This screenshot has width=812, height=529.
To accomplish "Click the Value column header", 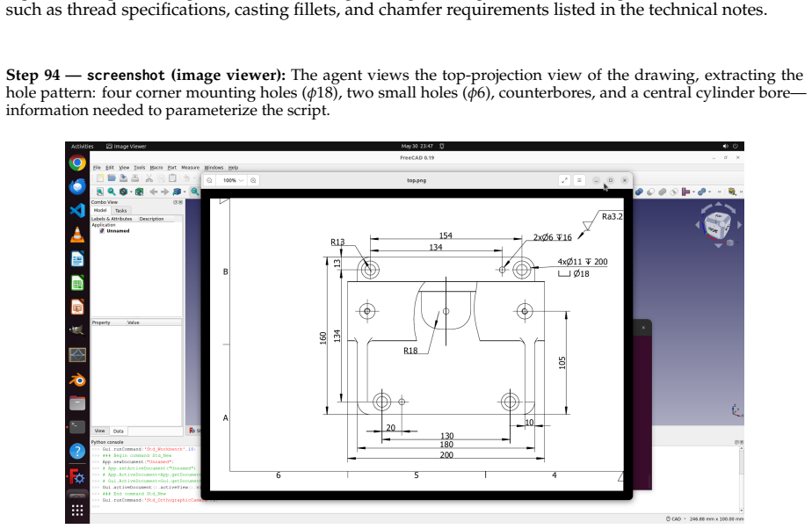I will (x=133, y=322).
